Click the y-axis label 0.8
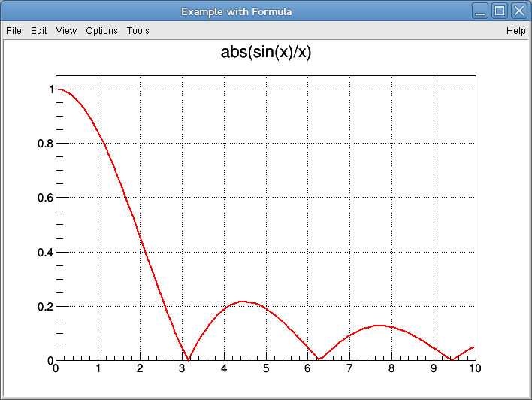 pos(46,144)
